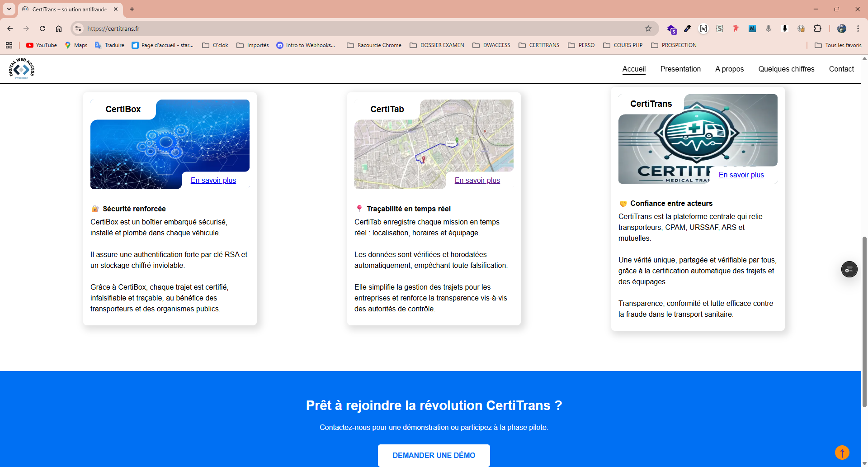Switch to the Presentation nav item
Viewport: 868px width, 467px height.
680,69
